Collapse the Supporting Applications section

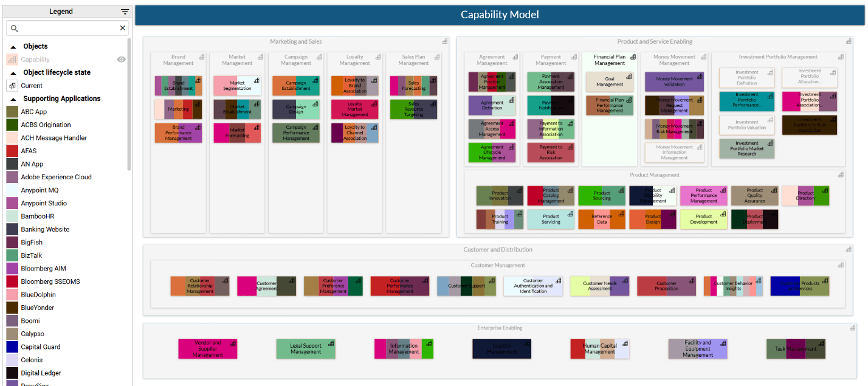pos(13,99)
